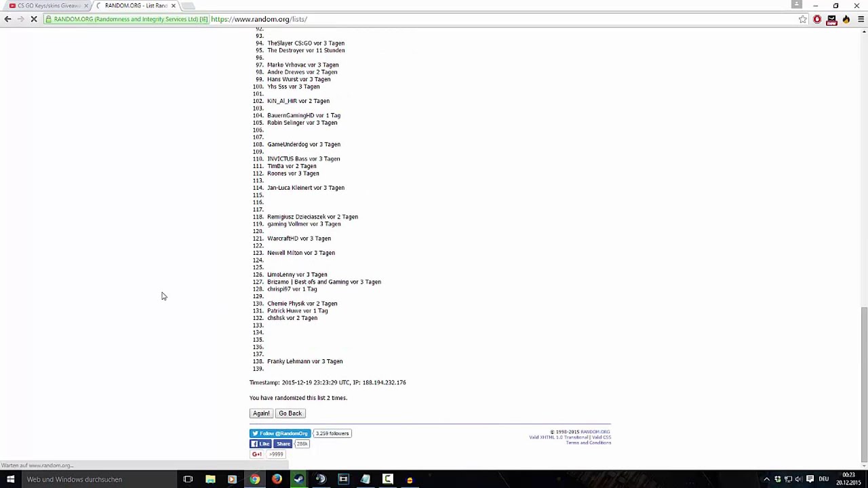Viewport: 868px width, 488px height.
Task: Click the browser back arrow
Action: click(7, 19)
